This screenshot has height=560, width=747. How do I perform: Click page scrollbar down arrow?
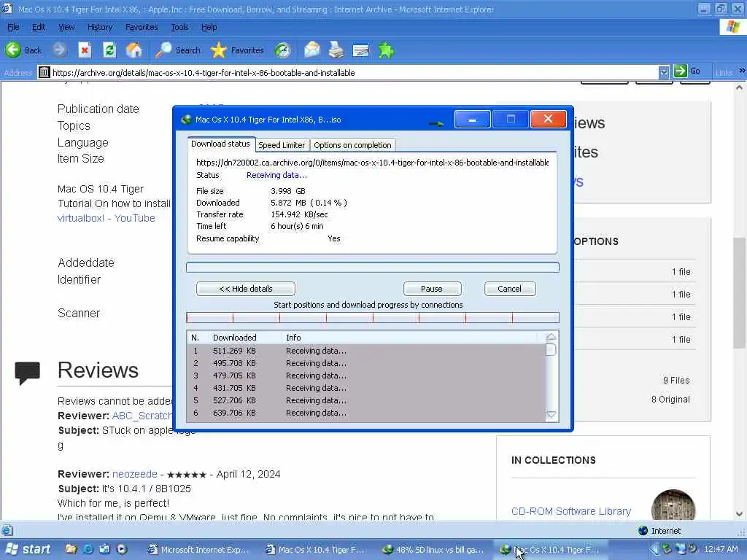(740, 514)
